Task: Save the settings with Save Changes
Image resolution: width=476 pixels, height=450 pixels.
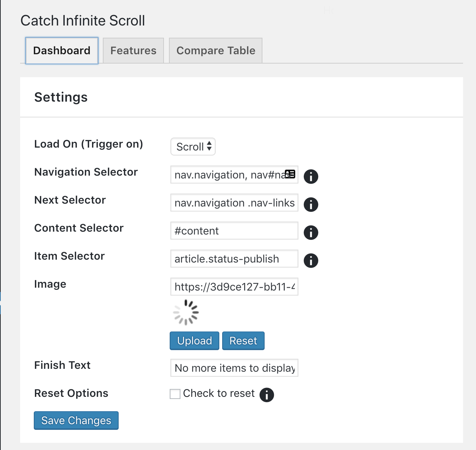Action: point(76,421)
